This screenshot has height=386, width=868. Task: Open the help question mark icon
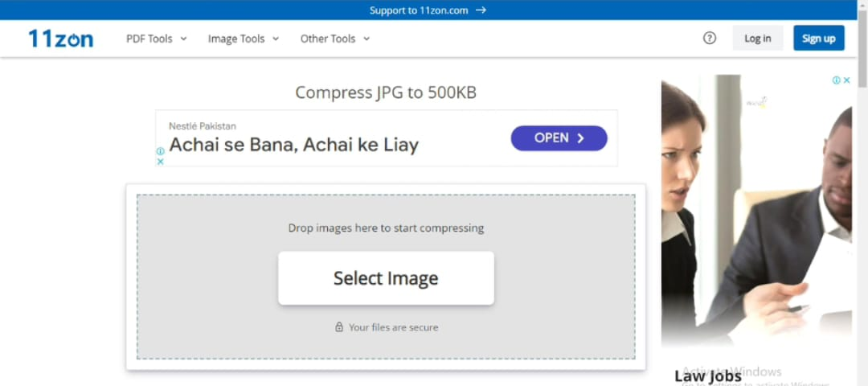coord(710,38)
